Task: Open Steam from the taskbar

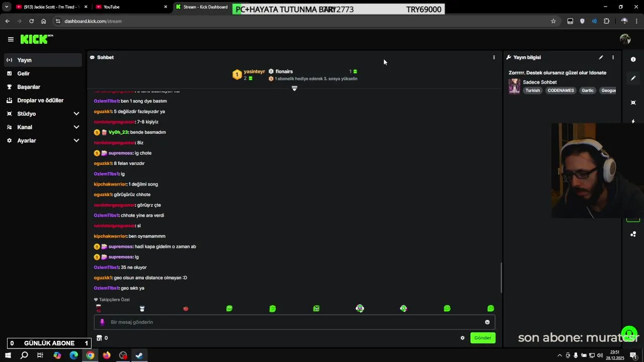Action: 139,355
